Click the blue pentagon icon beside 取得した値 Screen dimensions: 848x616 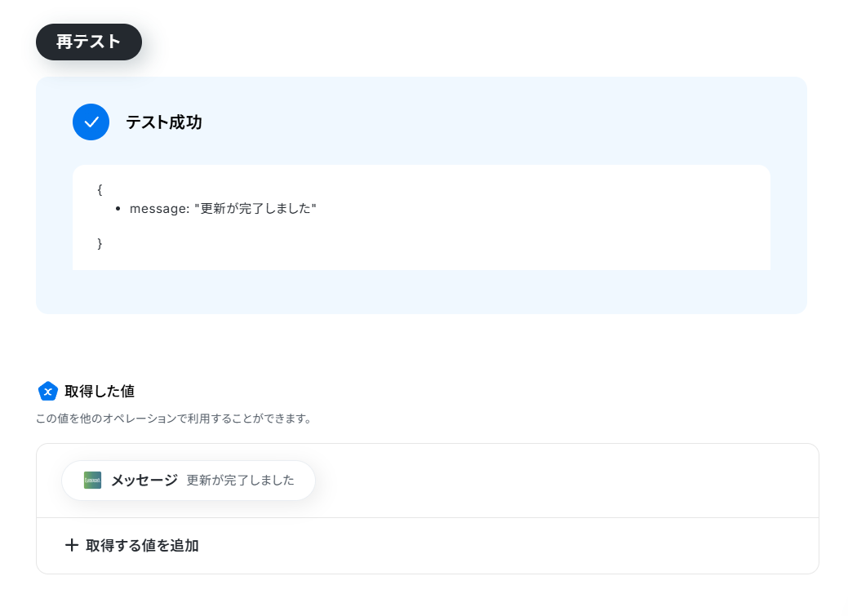(47, 391)
